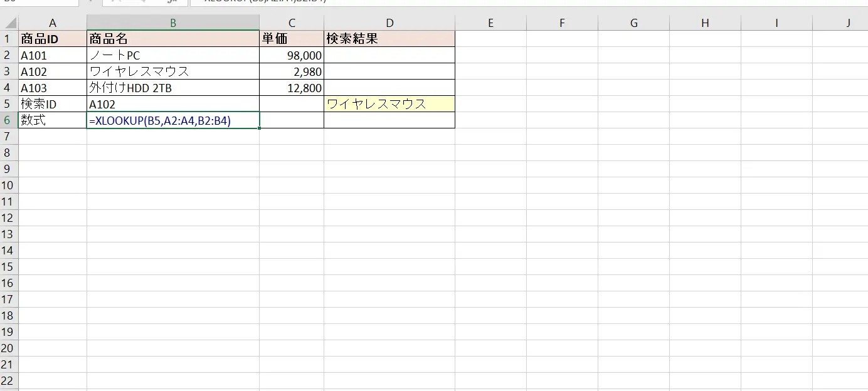
Task: Select row 5 header
Action: 9,104
